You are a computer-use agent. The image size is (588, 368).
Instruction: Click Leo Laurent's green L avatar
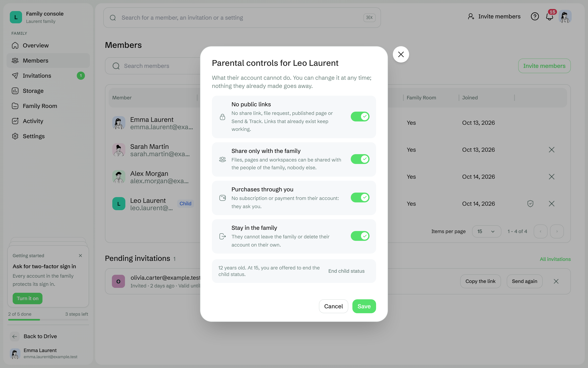119,204
